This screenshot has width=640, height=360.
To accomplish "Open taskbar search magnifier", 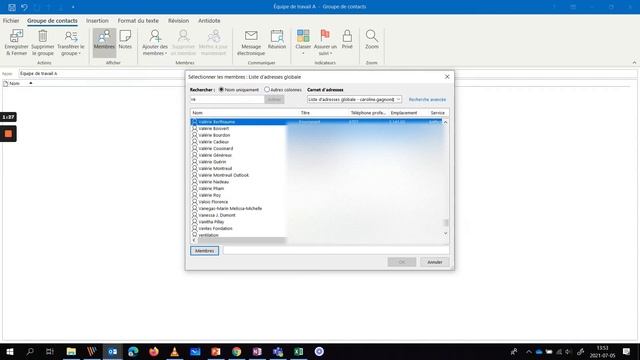I will click(30, 351).
